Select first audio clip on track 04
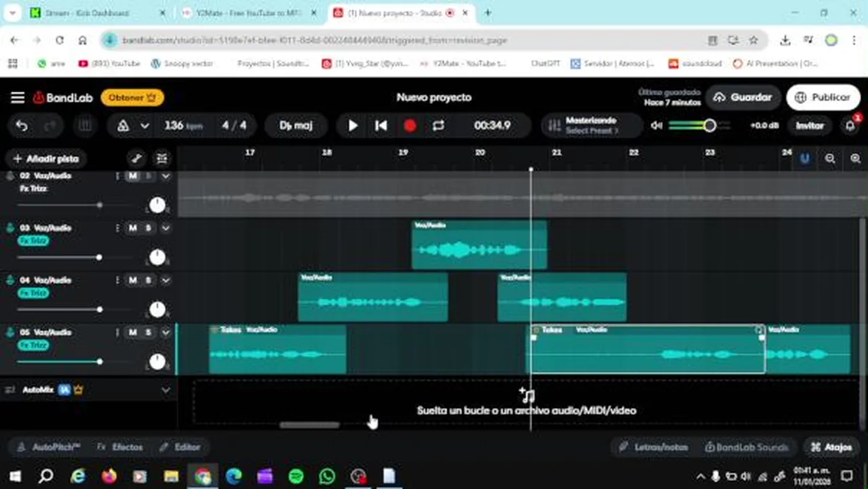This screenshot has height=489, width=868. [x=373, y=297]
